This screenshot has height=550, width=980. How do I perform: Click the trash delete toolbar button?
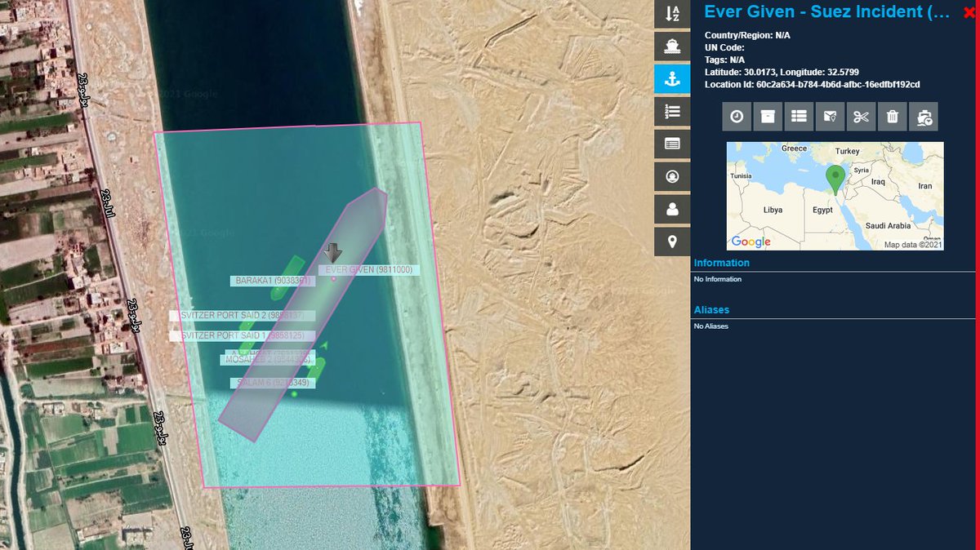(x=892, y=117)
